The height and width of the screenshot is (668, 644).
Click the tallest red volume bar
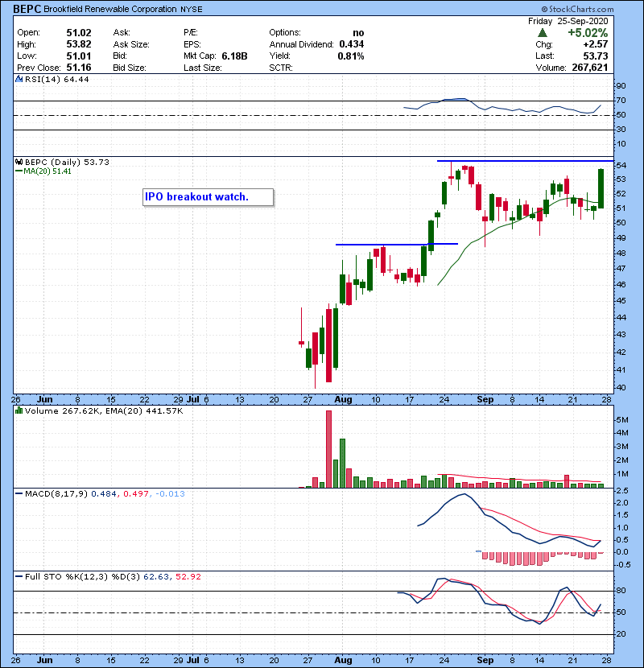tap(328, 449)
